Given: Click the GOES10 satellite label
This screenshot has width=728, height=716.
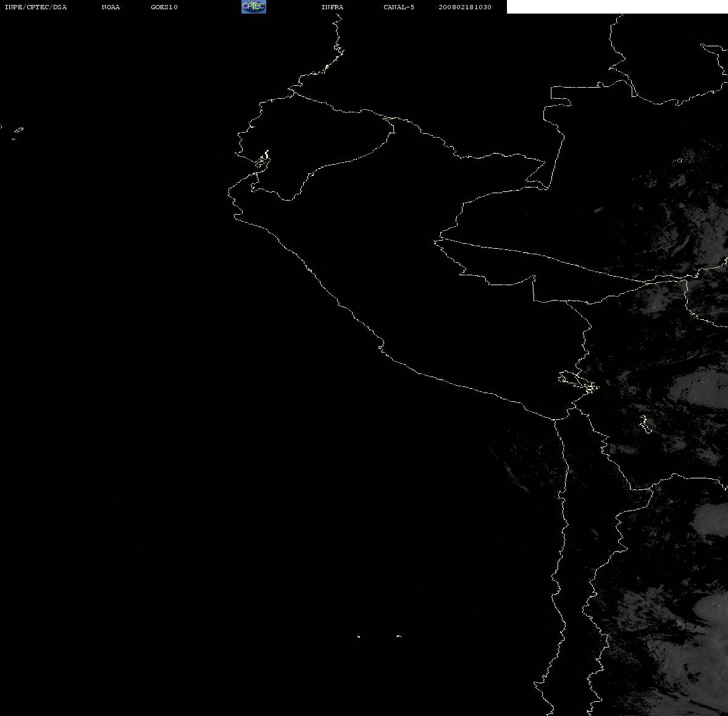Looking at the screenshot, I should tap(164, 7).
